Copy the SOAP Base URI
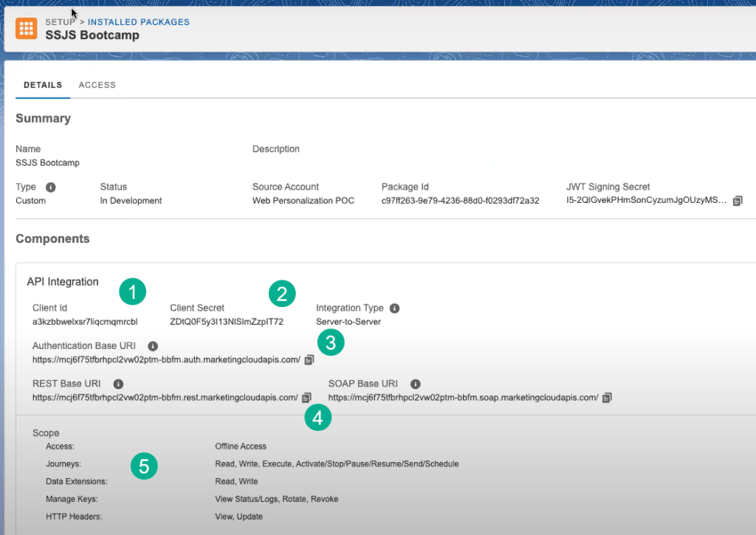This screenshot has height=535, width=756. [x=607, y=398]
